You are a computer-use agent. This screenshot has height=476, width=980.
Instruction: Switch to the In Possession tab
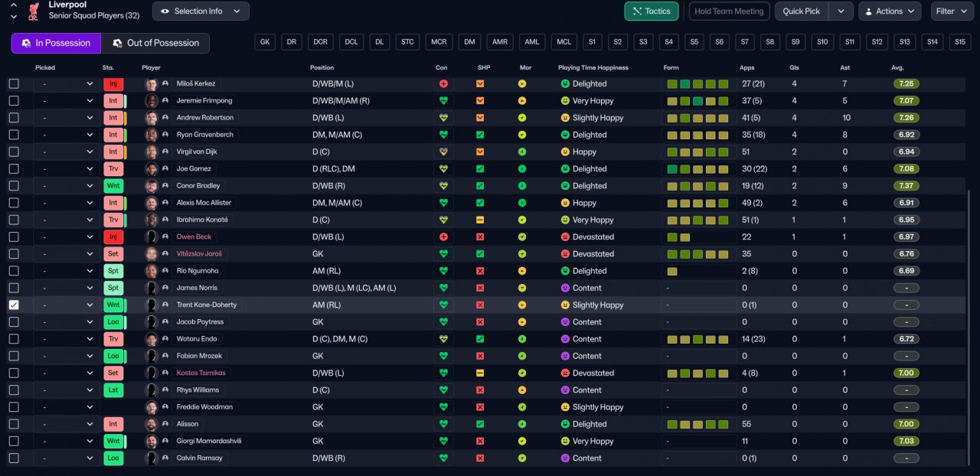click(56, 43)
